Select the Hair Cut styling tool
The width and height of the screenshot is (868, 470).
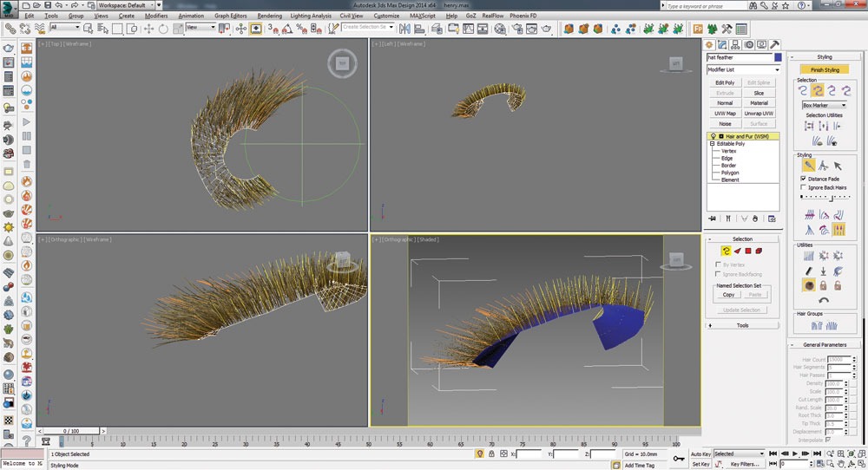pyautogui.click(x=823, y=166)
